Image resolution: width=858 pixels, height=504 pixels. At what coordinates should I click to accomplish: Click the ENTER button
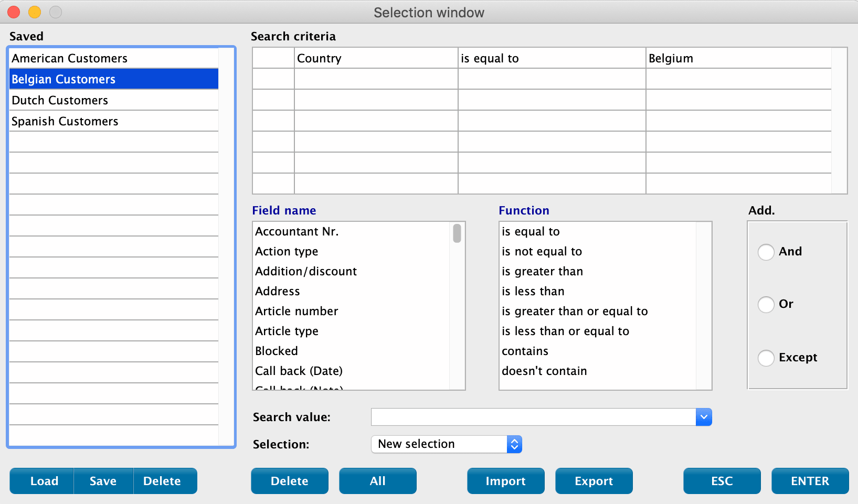810,481
